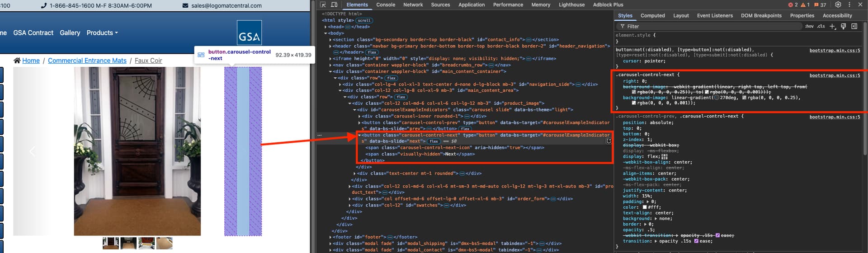This screenshot has height=253, width=868.
Task: Click the phone icon beside 1-866-845-1600
Action: coord(44,5)
